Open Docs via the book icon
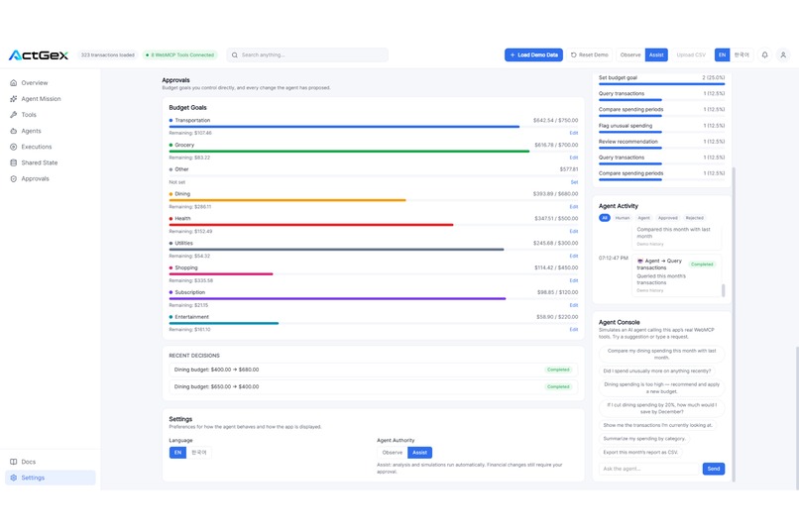799x532 pixels. click(14, 462)
